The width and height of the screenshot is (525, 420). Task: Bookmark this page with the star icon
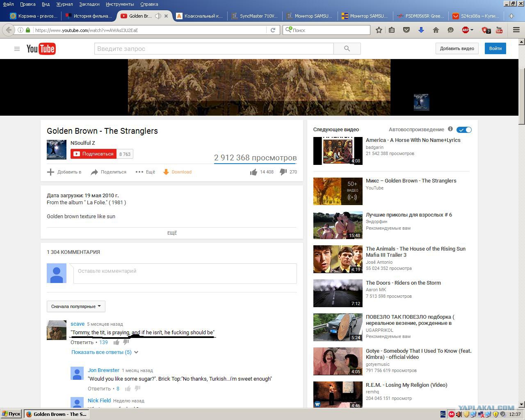click(379, 30)
